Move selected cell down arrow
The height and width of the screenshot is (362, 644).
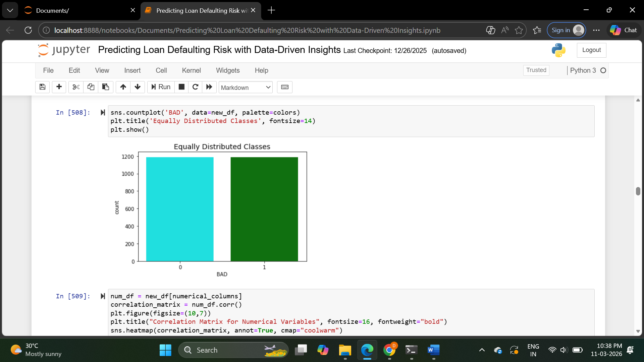click(x=138, y=87)
